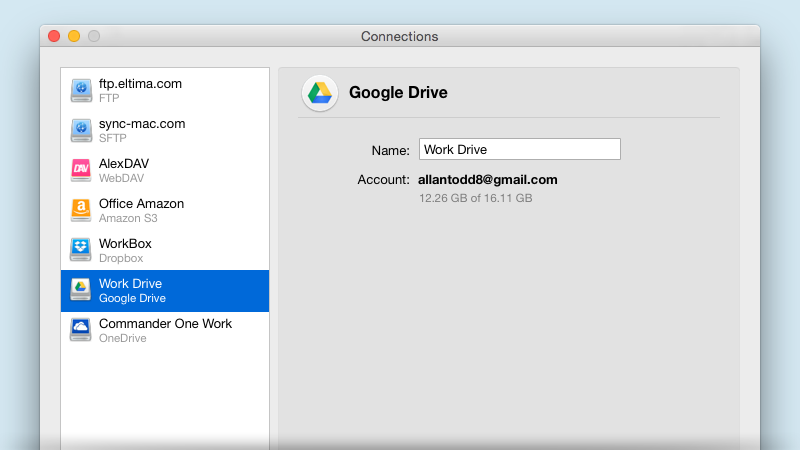Select the Office Amazon connection name
This screenshot has height=450, width=800.
[141, 204]
